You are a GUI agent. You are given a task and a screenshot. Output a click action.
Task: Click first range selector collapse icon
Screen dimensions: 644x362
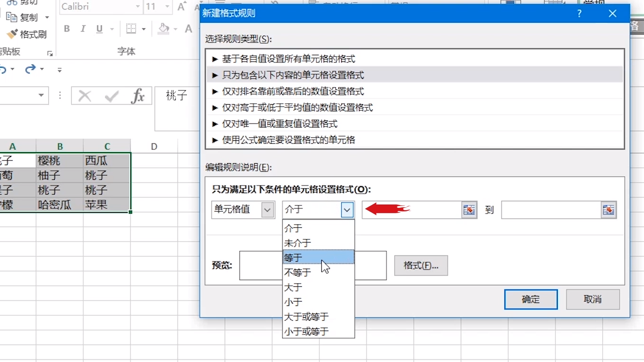click(x=469, y=210)
